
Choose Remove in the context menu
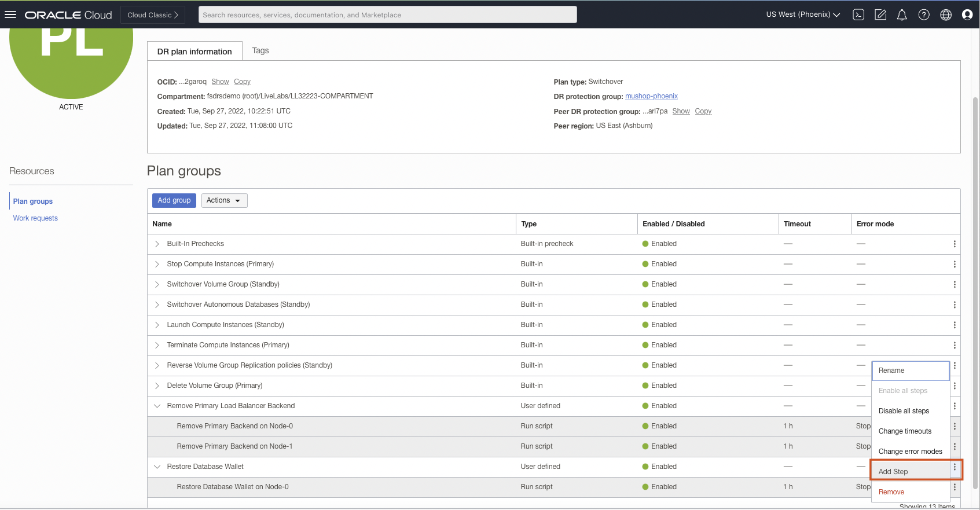(891, 492)
